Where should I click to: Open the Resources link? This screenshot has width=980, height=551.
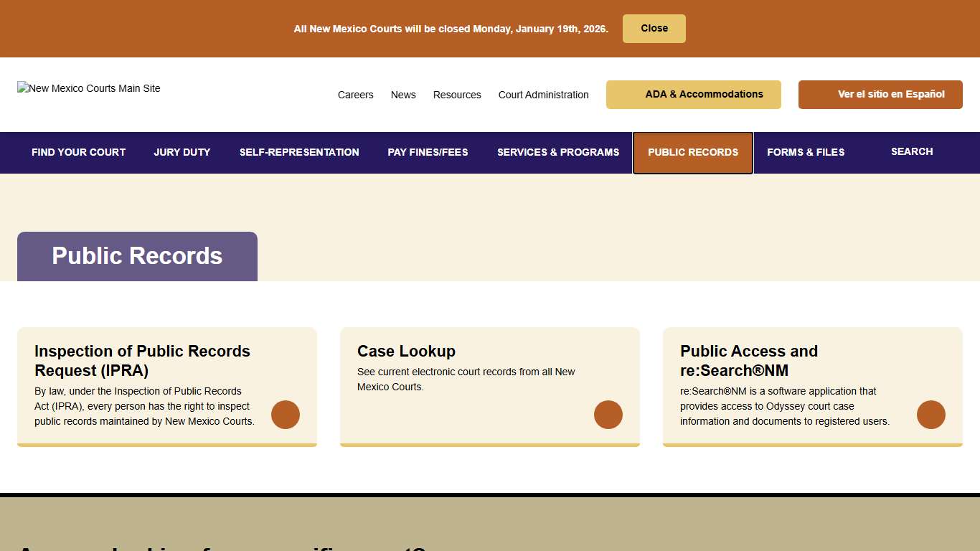[457, 94]
